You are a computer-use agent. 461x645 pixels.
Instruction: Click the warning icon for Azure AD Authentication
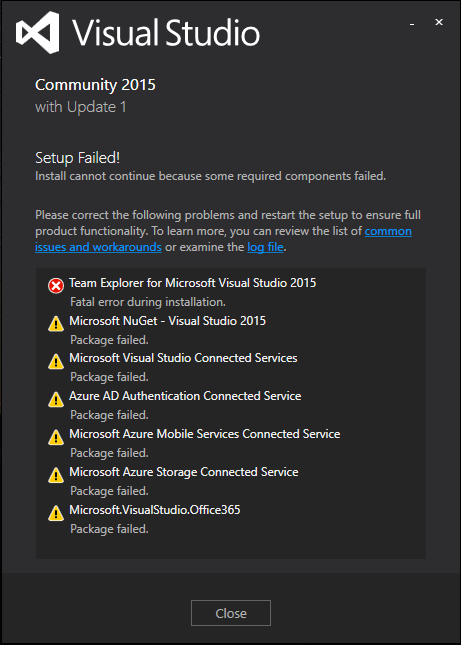[x=56, y=399]
